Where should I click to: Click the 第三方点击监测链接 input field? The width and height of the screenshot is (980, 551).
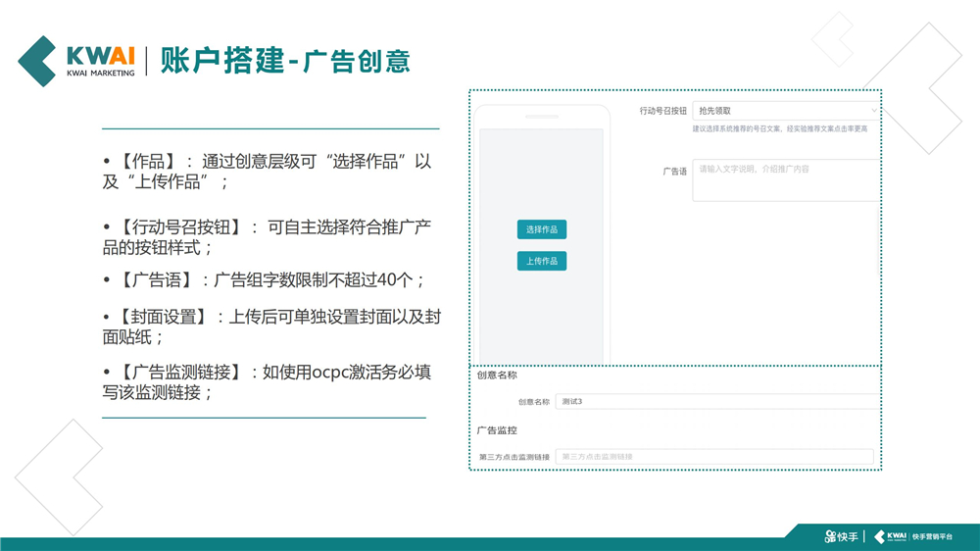tap(714, 457)
